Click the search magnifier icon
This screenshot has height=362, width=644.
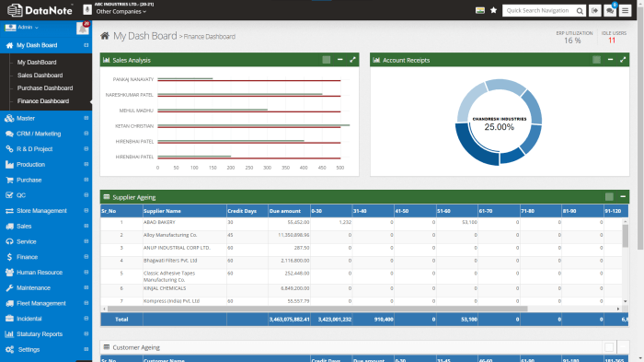point(580,11)
